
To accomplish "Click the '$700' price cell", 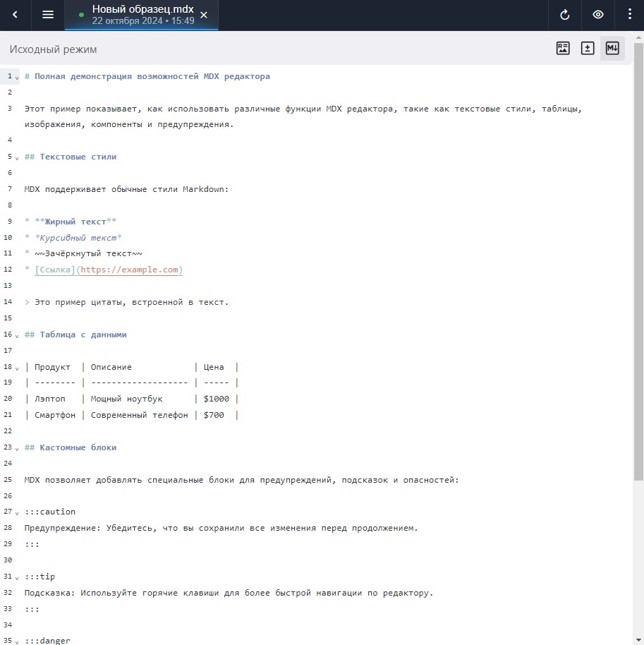I will click(x=214, y=416).
